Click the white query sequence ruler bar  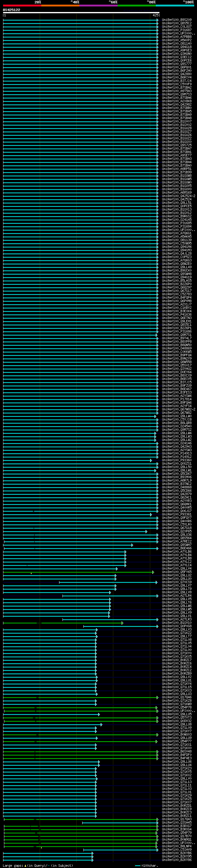pyautogui.click(x=81, y=13)
